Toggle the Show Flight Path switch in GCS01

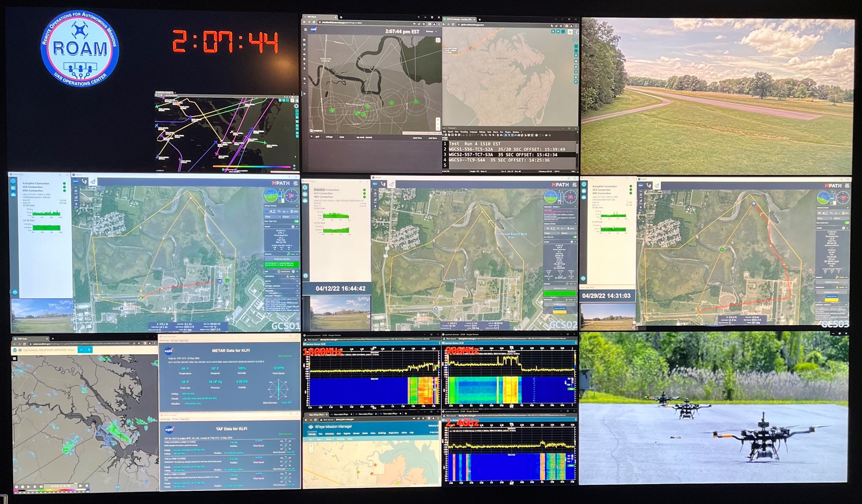[x=296, y=221]
